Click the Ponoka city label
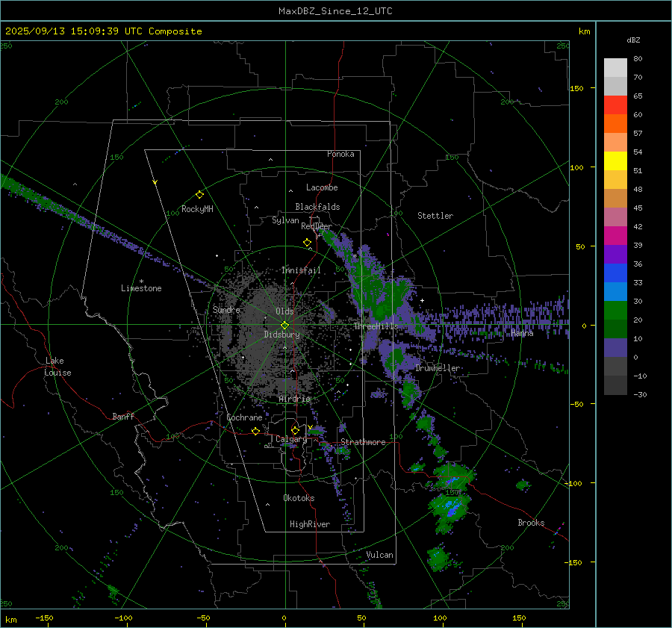Screen dimensions: 672x628 (x=340, y=154)
